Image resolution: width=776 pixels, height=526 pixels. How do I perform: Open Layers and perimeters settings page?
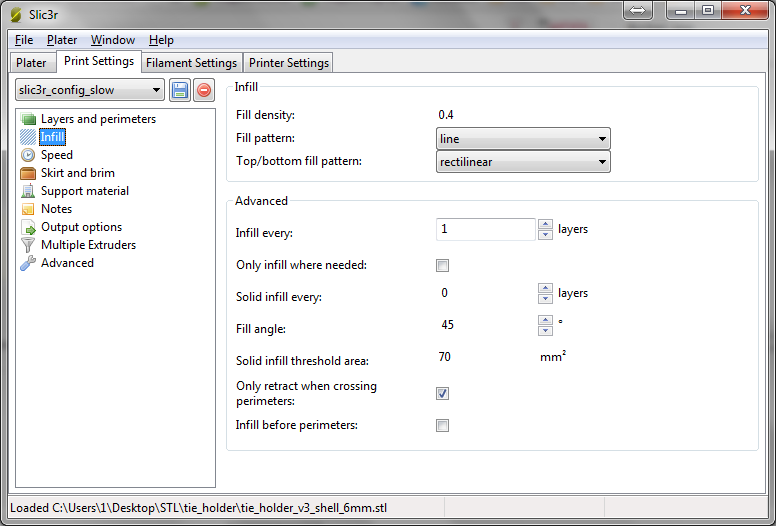coord(98,119)
